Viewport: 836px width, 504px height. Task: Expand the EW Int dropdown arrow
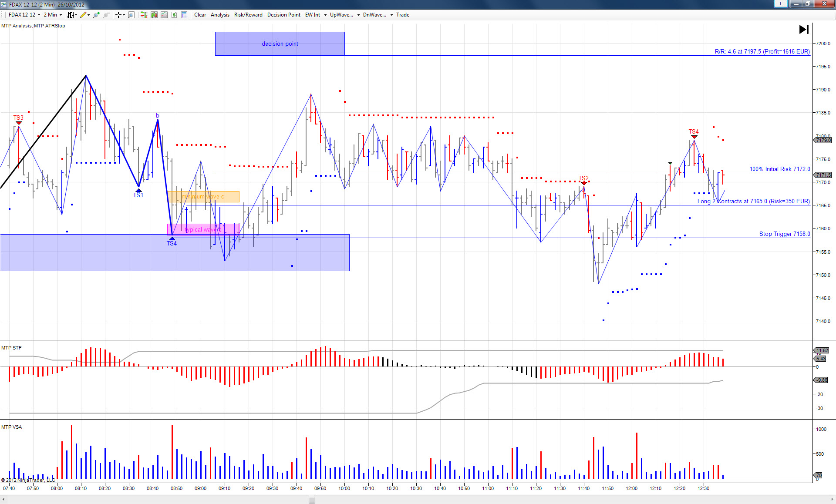[x=325, y=15]
